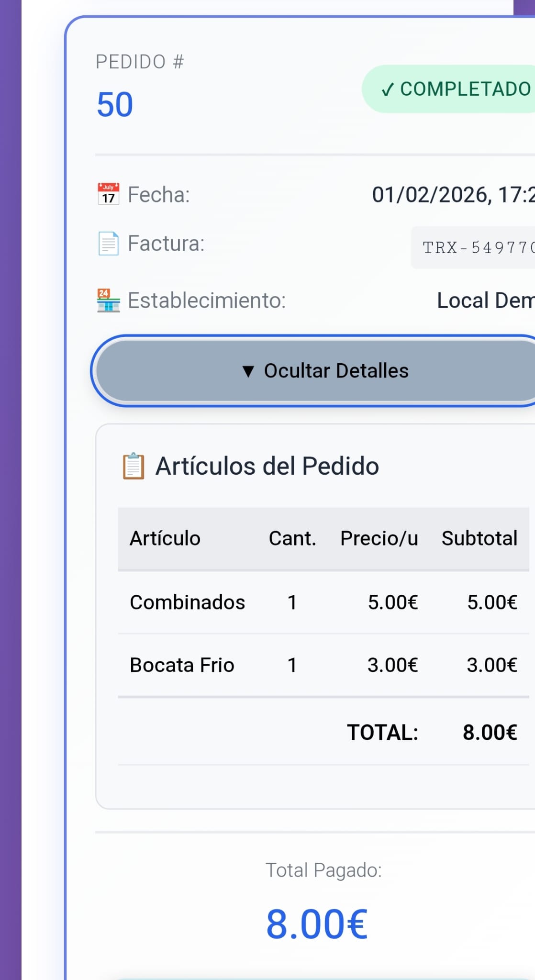Click the Artículo column header
The height and width of the screenshot is (980, 535).
coord(165,538)
